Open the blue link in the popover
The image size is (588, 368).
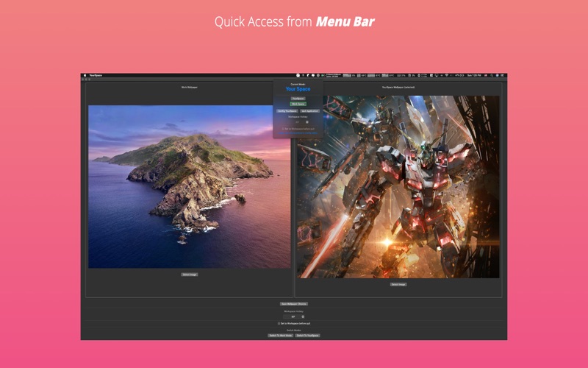298,133
